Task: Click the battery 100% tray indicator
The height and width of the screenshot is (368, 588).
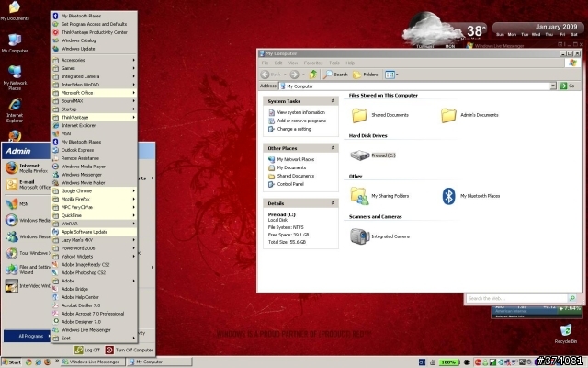Action: point(448,362)
